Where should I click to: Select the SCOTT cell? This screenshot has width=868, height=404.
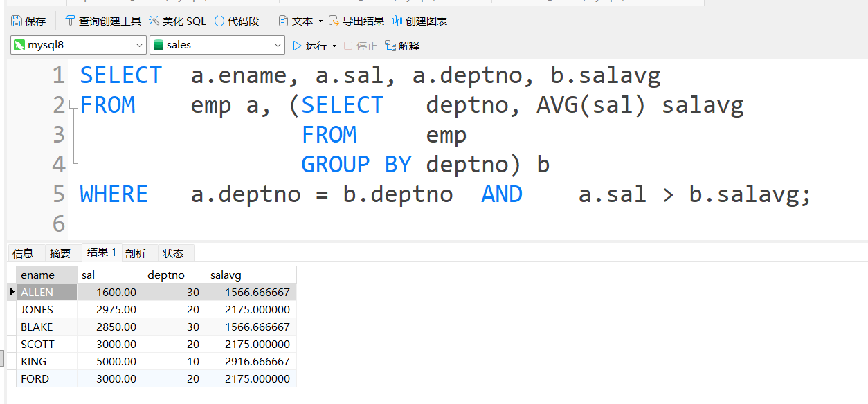46,344
